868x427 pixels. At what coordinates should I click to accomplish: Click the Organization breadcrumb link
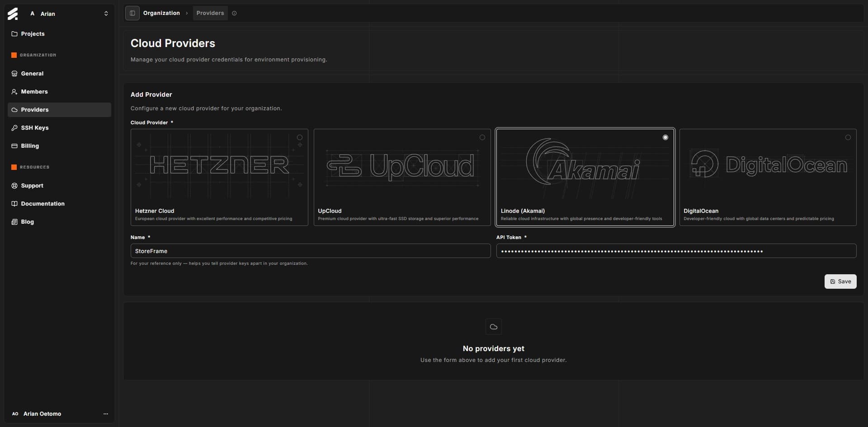(161, 13)
